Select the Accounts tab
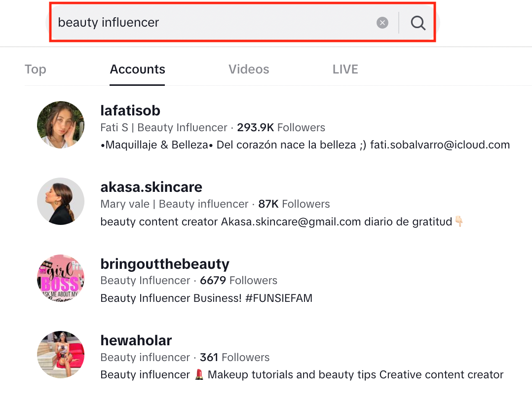 click(x=137, y=69)
